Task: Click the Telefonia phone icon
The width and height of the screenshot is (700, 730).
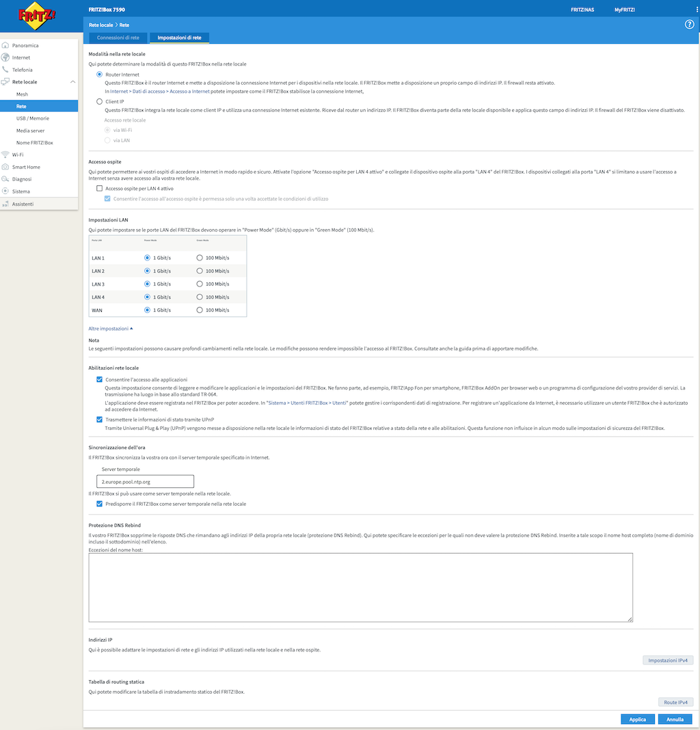Action: pos(5,70)
